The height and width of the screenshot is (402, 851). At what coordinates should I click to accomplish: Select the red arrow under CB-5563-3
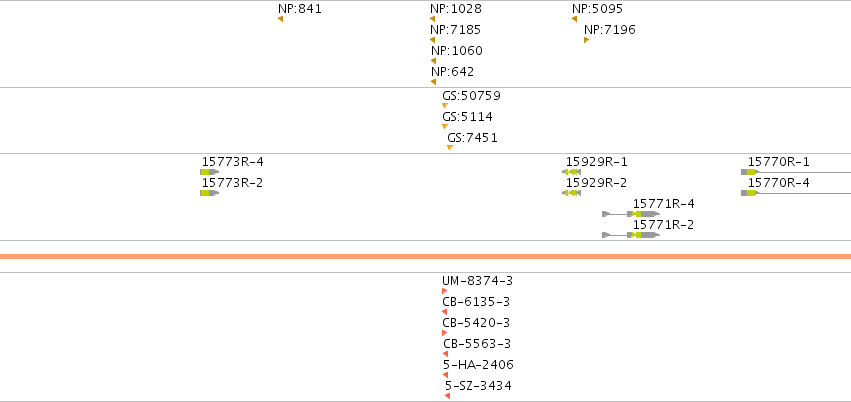coord(446,355)
